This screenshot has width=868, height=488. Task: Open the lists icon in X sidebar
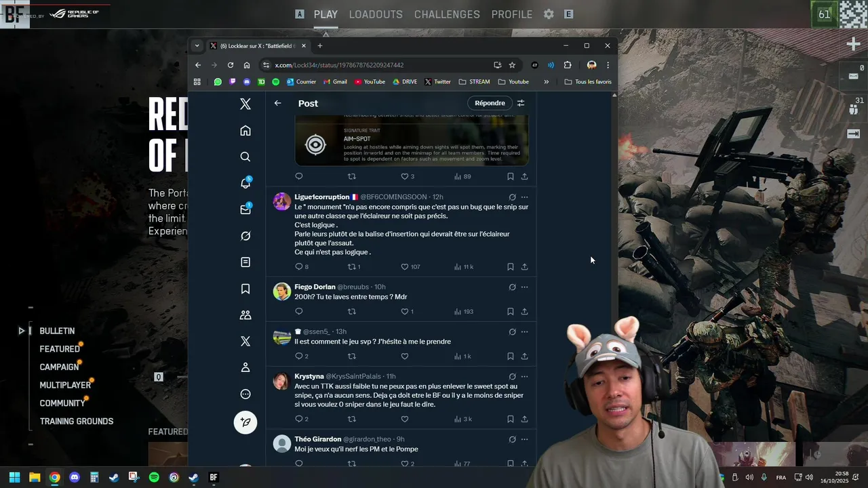[x=245, y=262]
